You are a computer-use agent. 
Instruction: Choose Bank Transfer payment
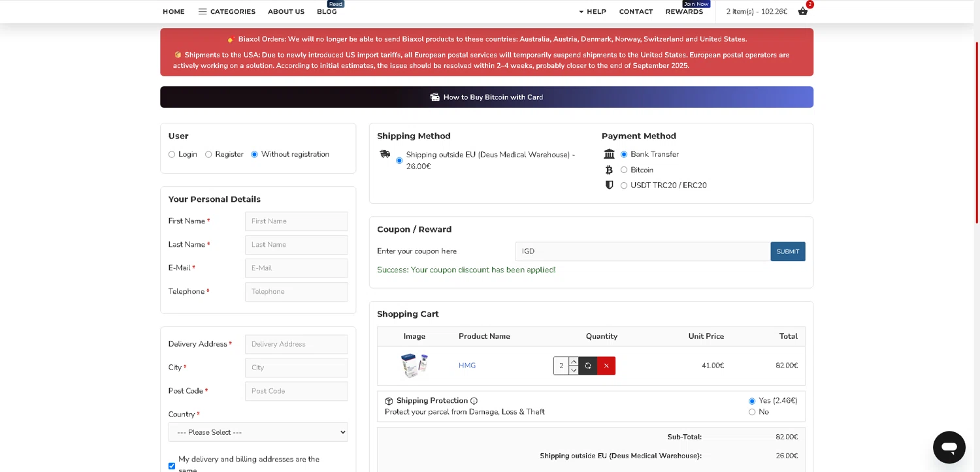(624, 155)
